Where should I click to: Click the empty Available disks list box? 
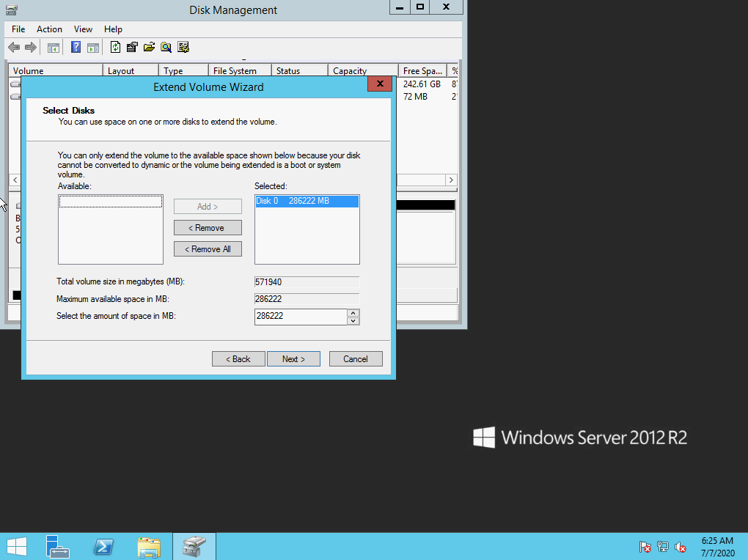pyautogui.click(x=111, y=229)
